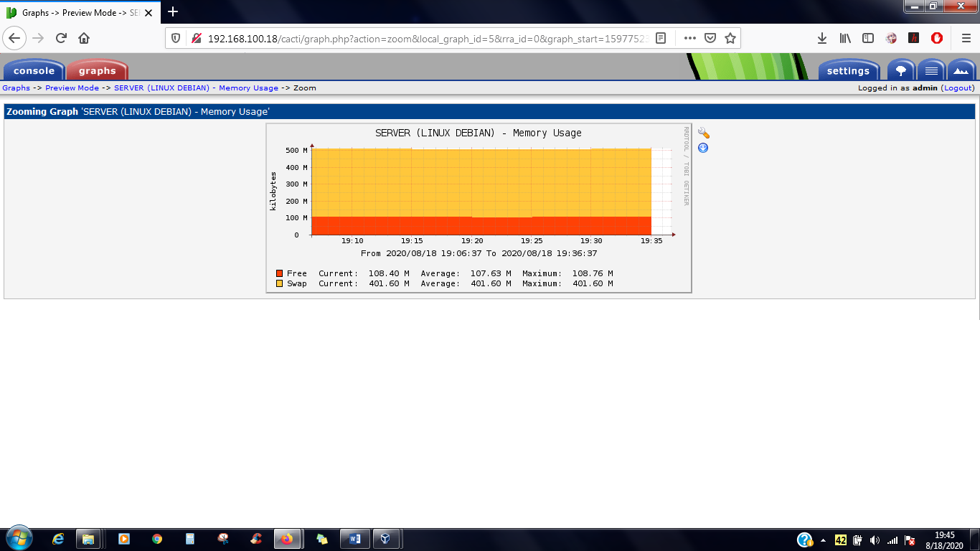
Task: Reload the page in Firefox
Action: point(61,38)
